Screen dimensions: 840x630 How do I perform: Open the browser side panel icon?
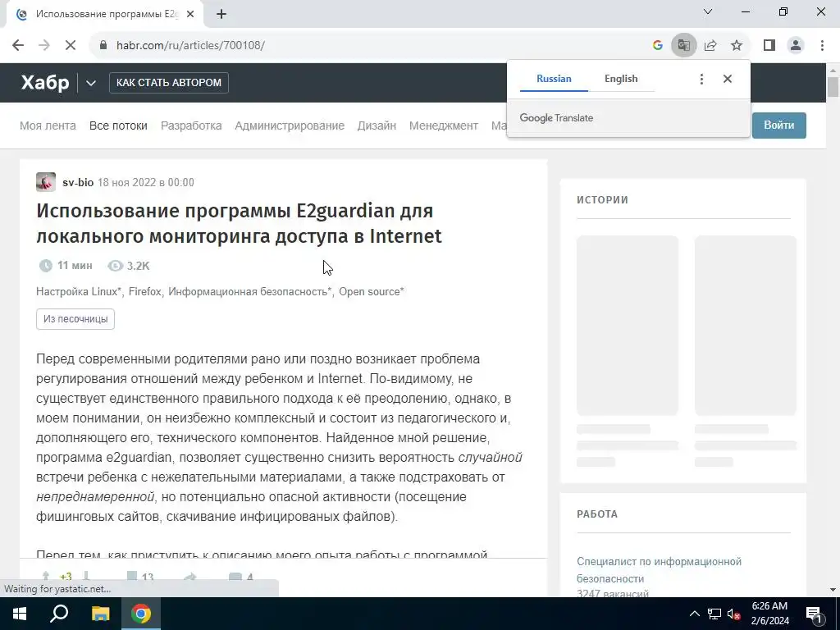tap(769, 46)
